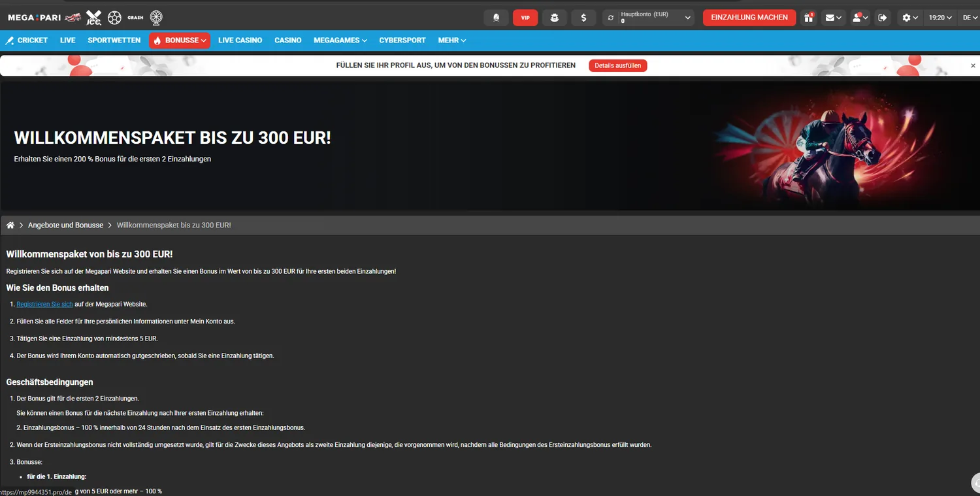980x496 pixels.
Task: Click the Einzahlung Machen button
Action: (x=749, y=18)
